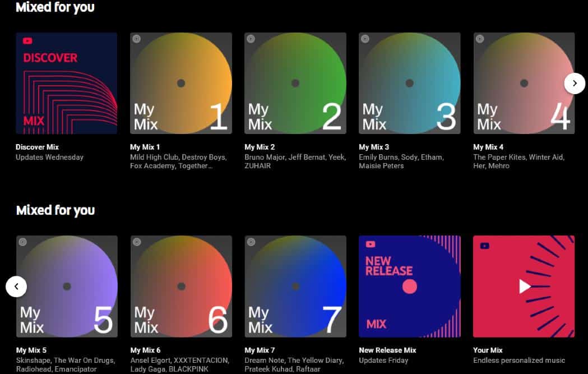
Task: Select the "My Mix 3" title link
Action: 374,147
